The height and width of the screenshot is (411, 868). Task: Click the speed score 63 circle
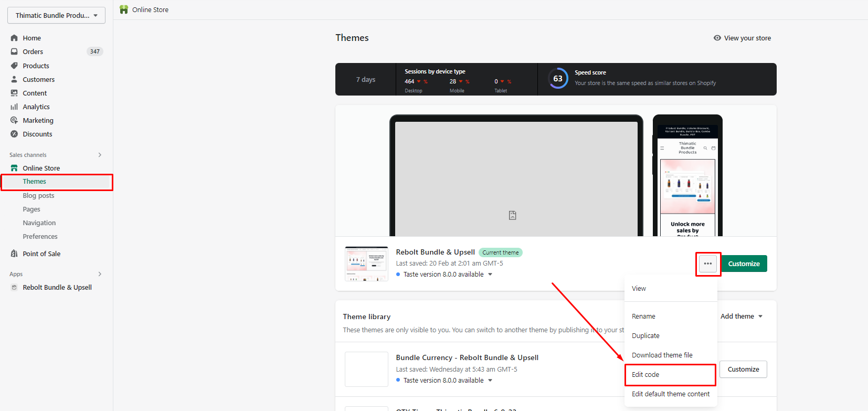coord(558,78)
